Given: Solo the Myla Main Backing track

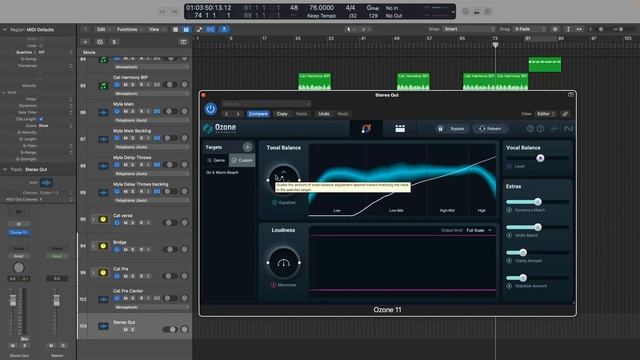Looking at the screenshot, I should tap(133, 138).
